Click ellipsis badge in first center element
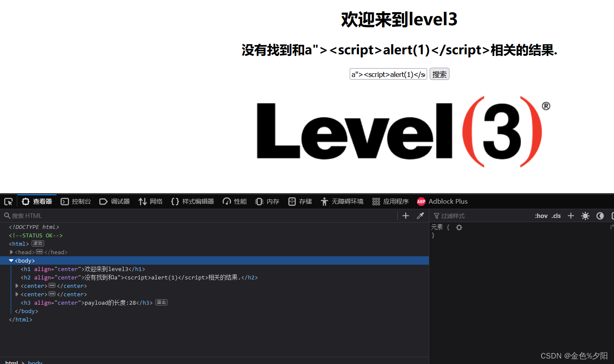This screenshot has width=614, height=364. (x=52, y=285)
